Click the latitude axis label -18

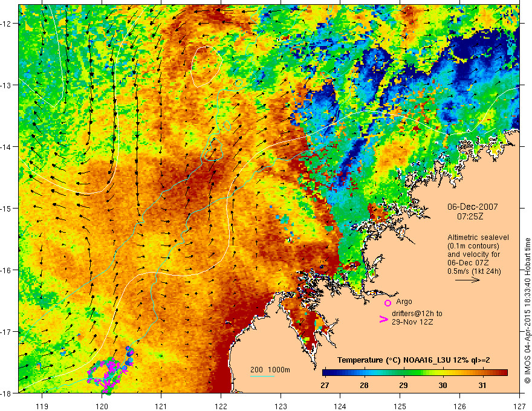(x=7, y=393)
